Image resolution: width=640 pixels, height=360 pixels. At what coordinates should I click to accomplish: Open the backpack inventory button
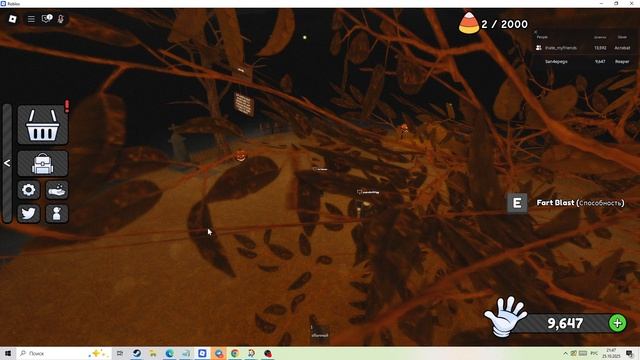pyautogui.click(x=42, y=163)
